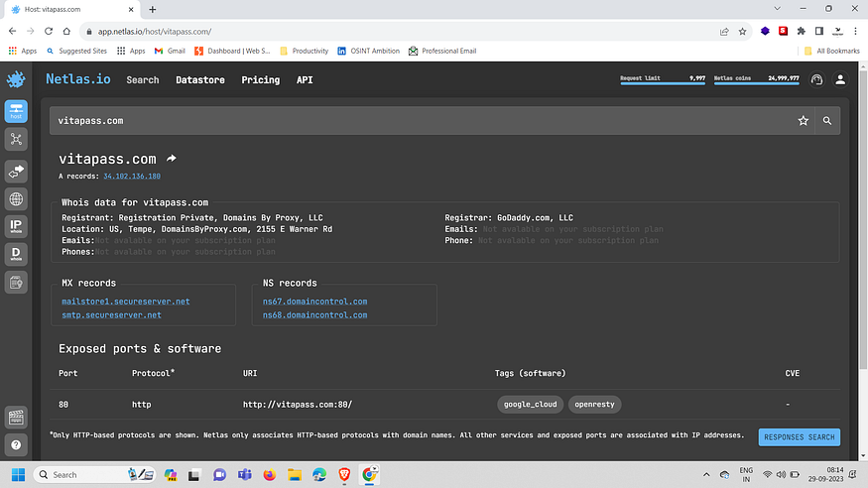Open smtp.secureserver.net MX record
Screen dimensions: 868x488
111,314
